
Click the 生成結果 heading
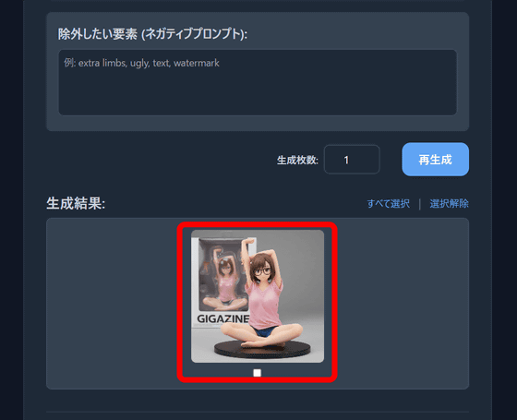pos(76,203)
